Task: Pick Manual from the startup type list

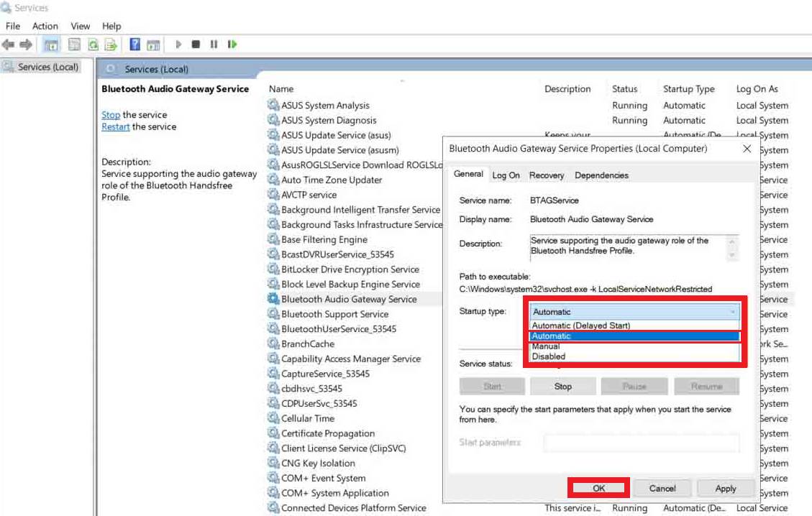Action: [546, 346]
